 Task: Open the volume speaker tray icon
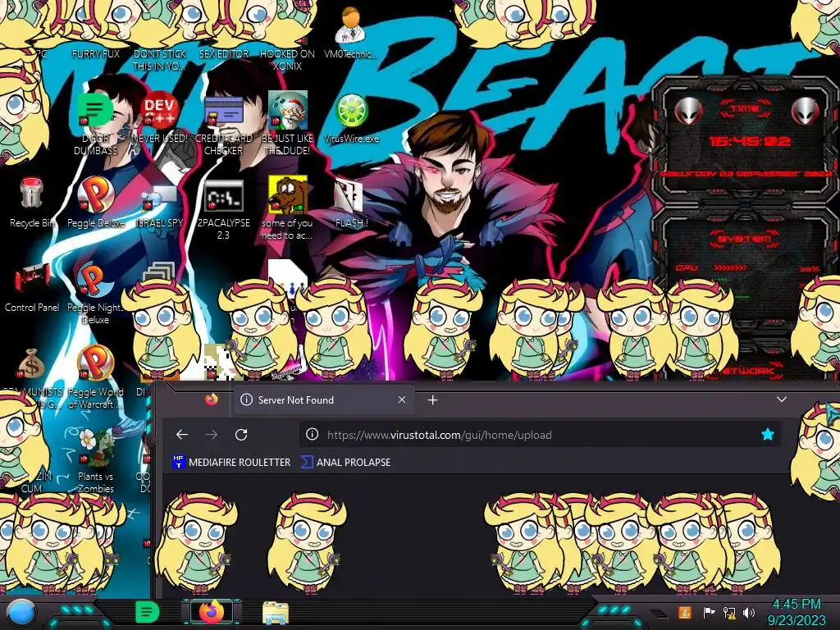749,612
